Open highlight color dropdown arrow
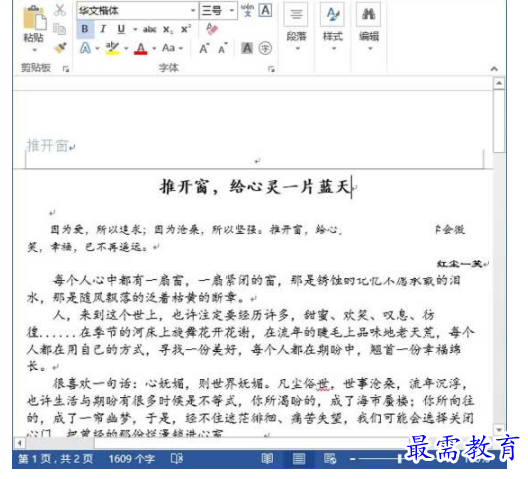The height and width of the screenshot is (479, 528). coord(126,49)
